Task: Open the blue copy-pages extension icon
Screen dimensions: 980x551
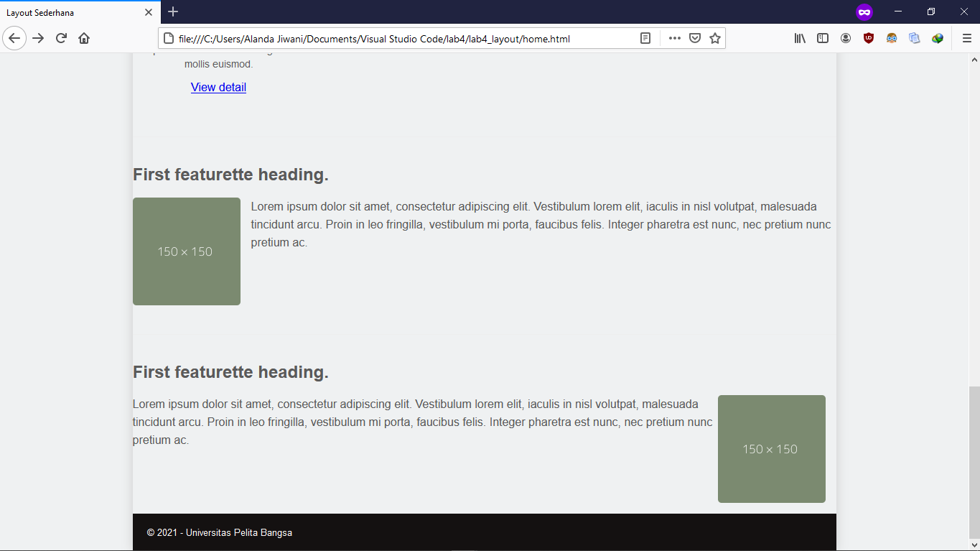Action: tap(915, 39)
